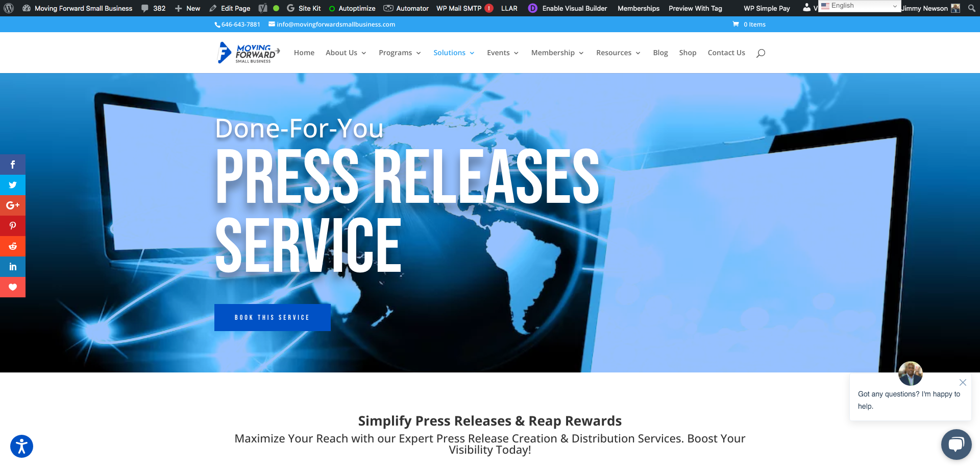Open the info@movingforwardsmallbusiness.com email link
980x468 pixels.
(x=335, y=24)
